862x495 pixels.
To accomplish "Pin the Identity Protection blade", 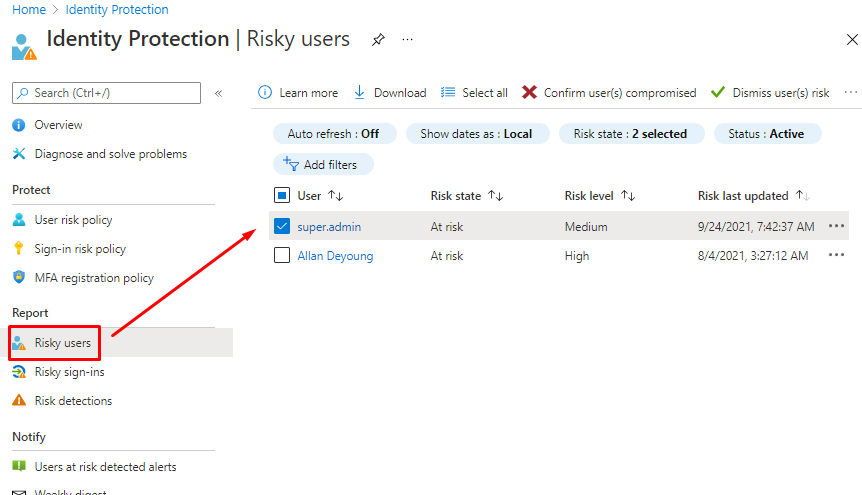I will tap(378, 40).
